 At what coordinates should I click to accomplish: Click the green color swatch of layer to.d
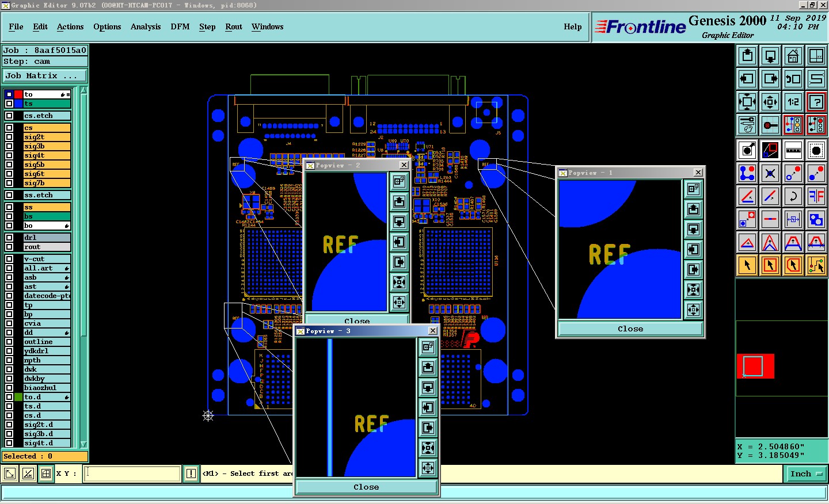click(18, 397)
